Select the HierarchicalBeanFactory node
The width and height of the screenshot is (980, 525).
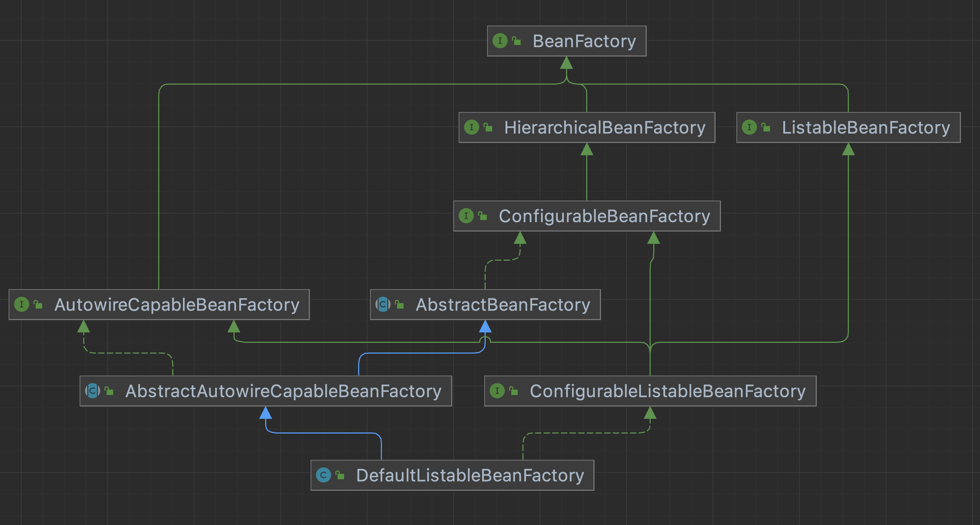(x=605, y=127)
